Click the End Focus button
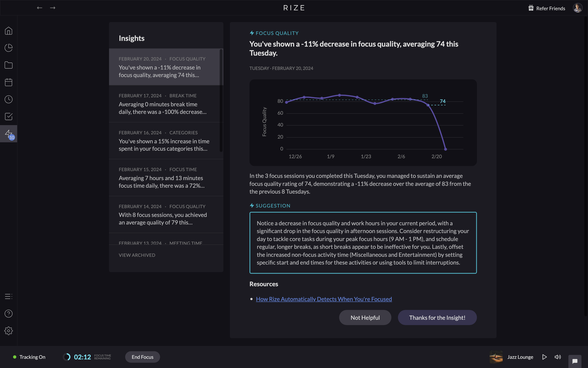 pyautogui.click(x=142, y=357)
